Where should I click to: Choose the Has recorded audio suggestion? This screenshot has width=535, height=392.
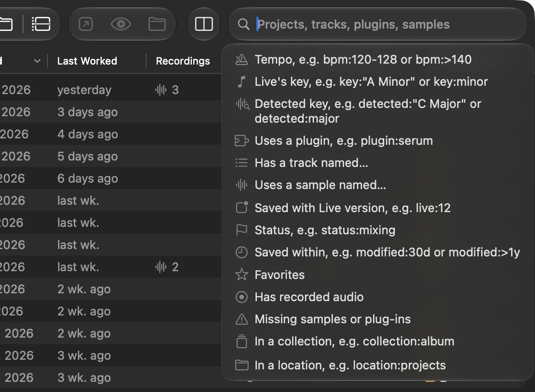click(x=377, y=297)
